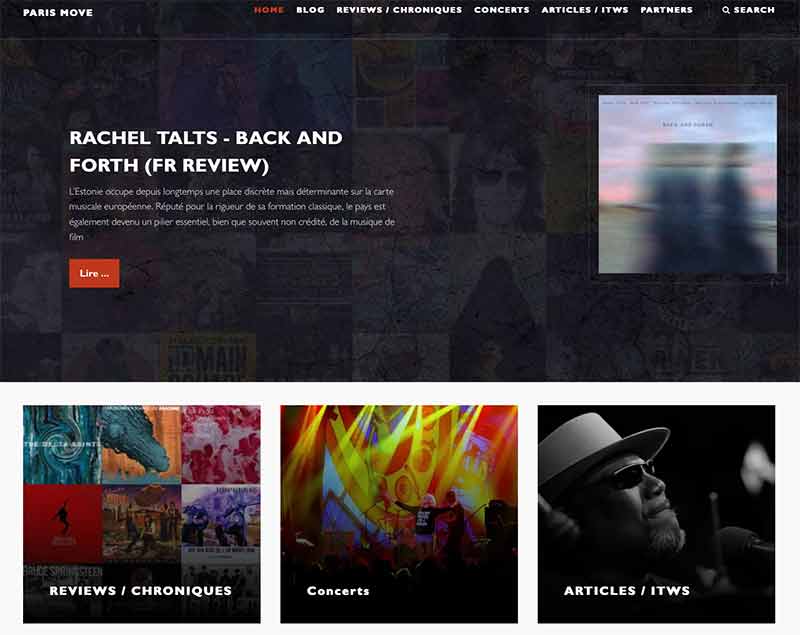Click the Concerts tile caption text
The image size is (800, 635).
pyautogui.click(x=338, y=591)
